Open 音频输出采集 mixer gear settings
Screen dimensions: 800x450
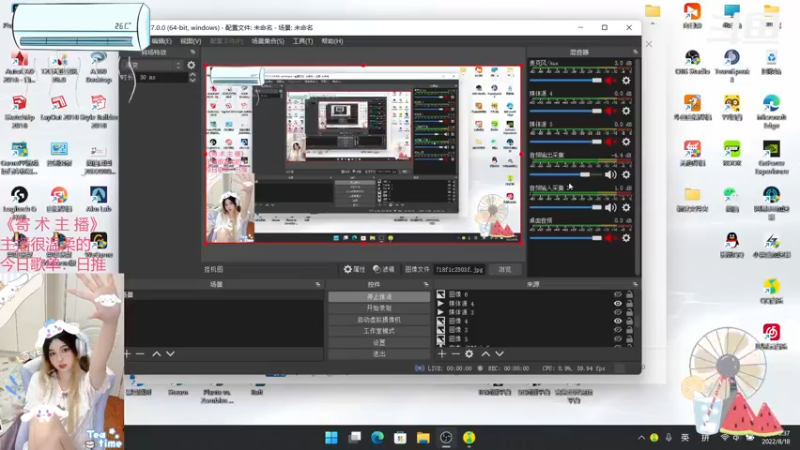tap(626, 174)
